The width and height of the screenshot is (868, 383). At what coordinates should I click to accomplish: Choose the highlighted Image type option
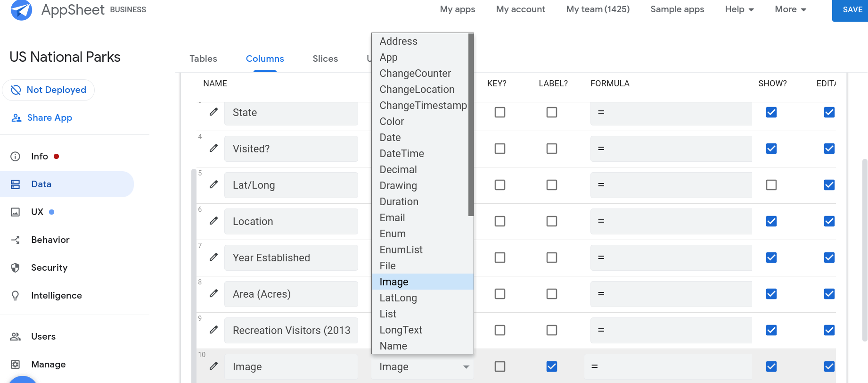422,282
